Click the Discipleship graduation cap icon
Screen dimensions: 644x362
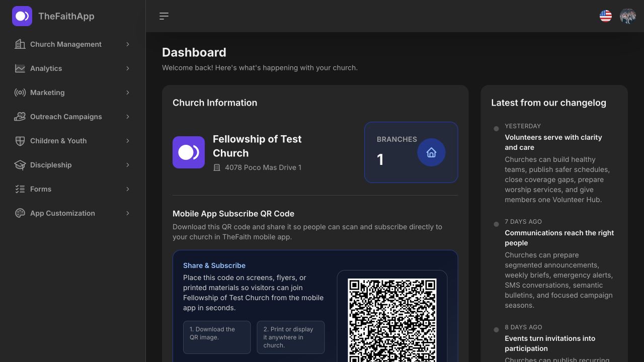pos(20,165)
